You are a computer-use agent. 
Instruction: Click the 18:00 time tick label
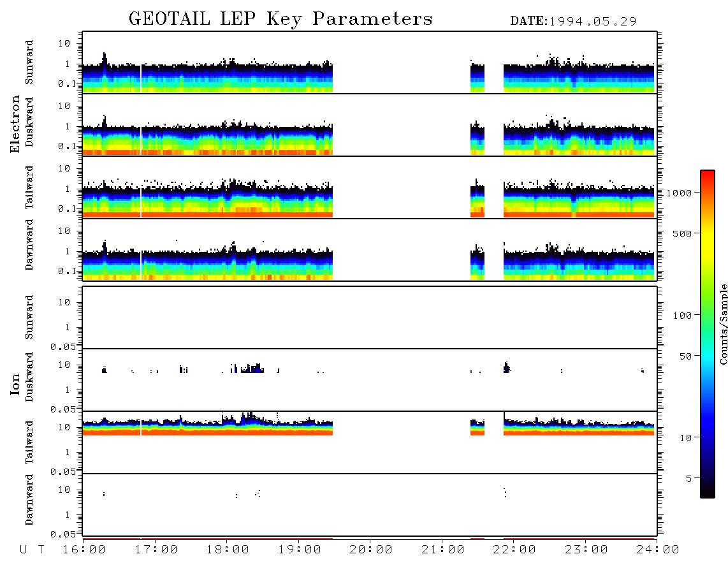coord(228,550)
